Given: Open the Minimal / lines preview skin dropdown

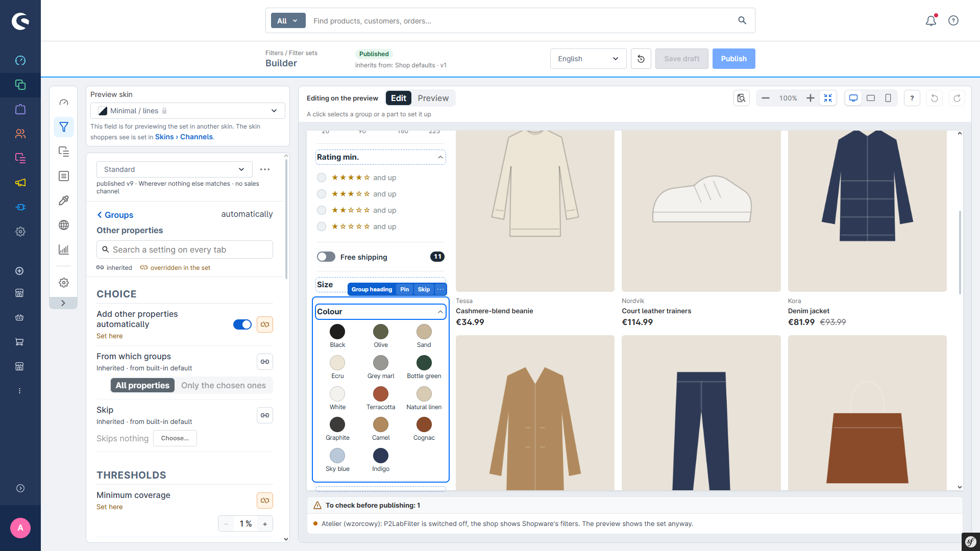Looking at the screenshot, I should 188,111.
